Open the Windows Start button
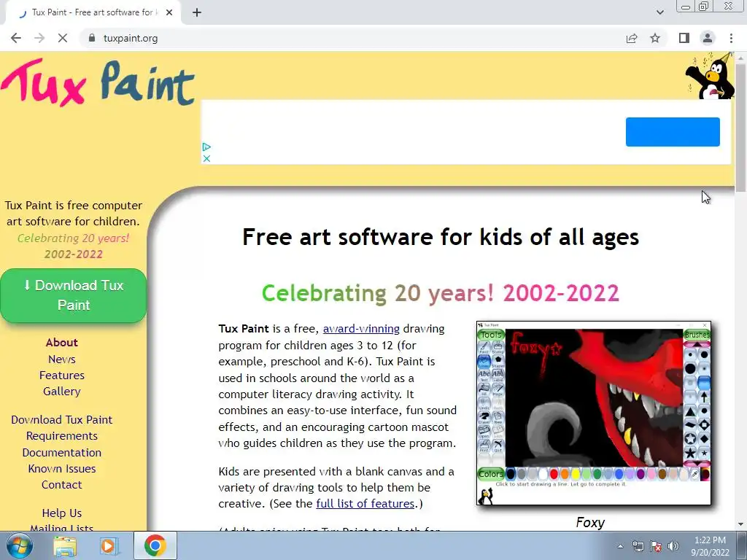The width and height of the screenshot is (747, 560). (19, 545)
